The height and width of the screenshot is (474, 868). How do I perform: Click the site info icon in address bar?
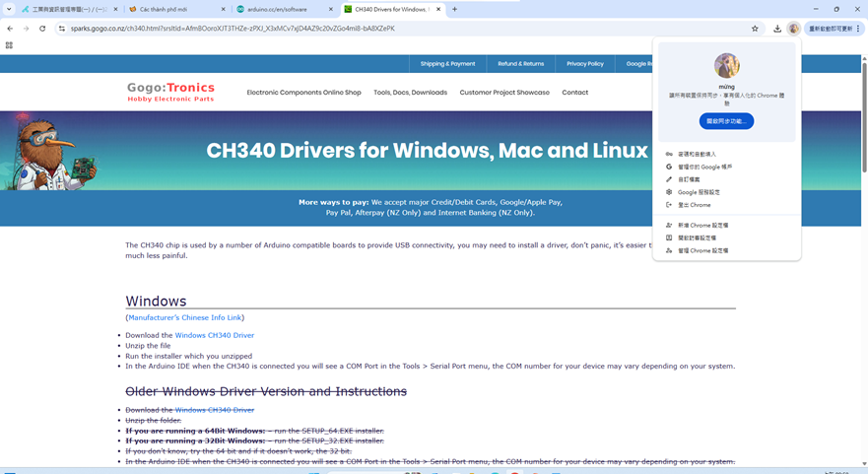coord(61,29)
